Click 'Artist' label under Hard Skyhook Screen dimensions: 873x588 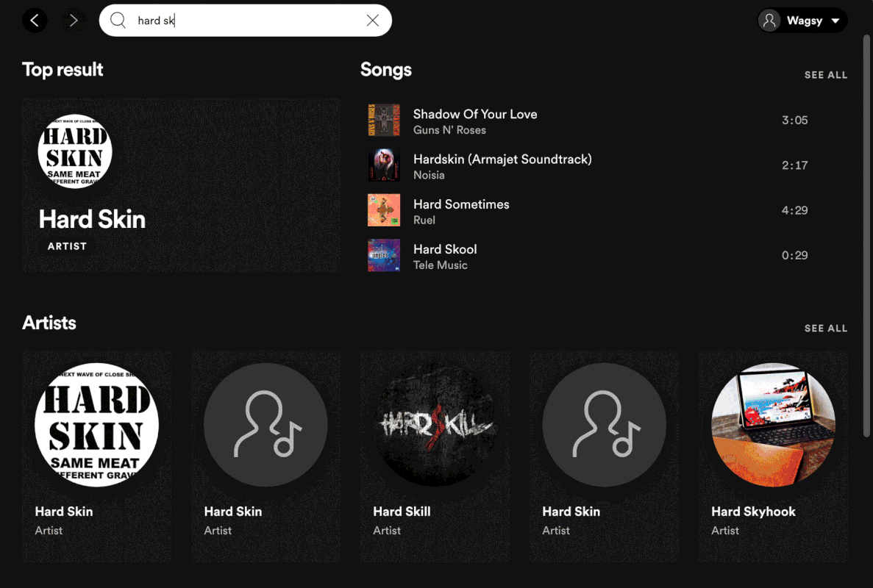coord(725,531)
